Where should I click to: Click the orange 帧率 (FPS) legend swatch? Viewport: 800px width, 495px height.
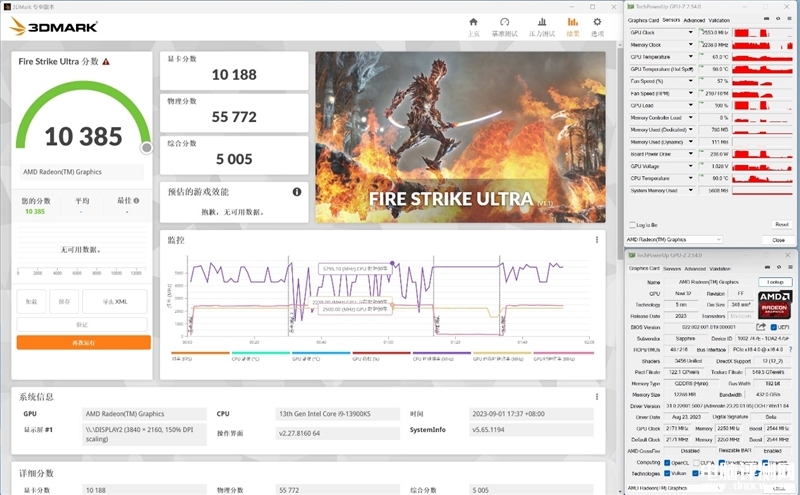click(x=201, y=353)
